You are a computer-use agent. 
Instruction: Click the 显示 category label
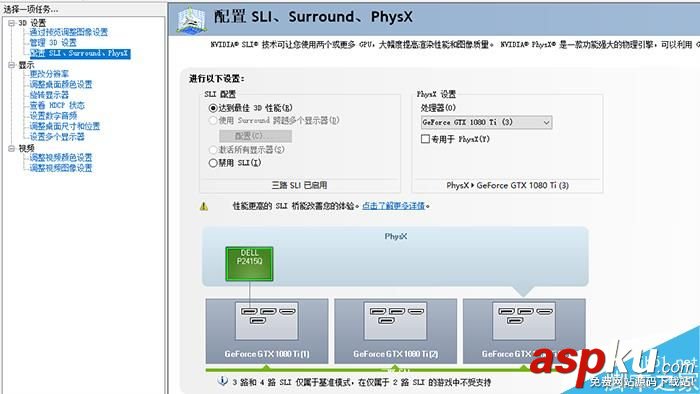tap(26, 65)
